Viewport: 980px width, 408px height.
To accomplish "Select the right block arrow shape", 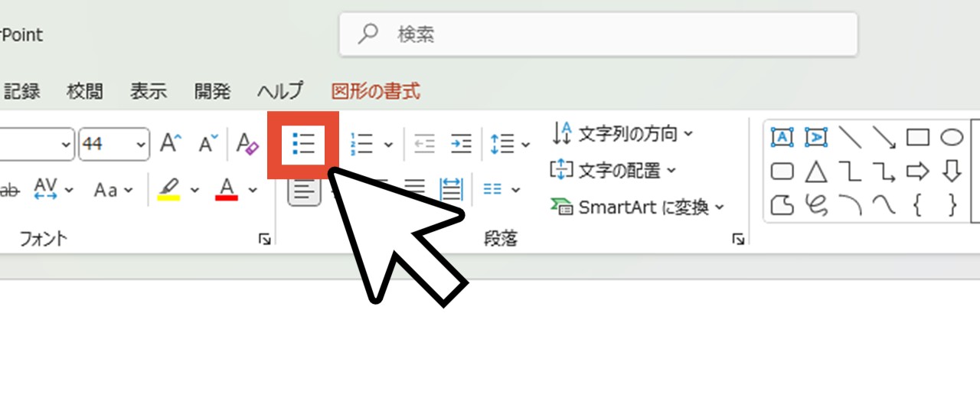I will coord(918,171).
